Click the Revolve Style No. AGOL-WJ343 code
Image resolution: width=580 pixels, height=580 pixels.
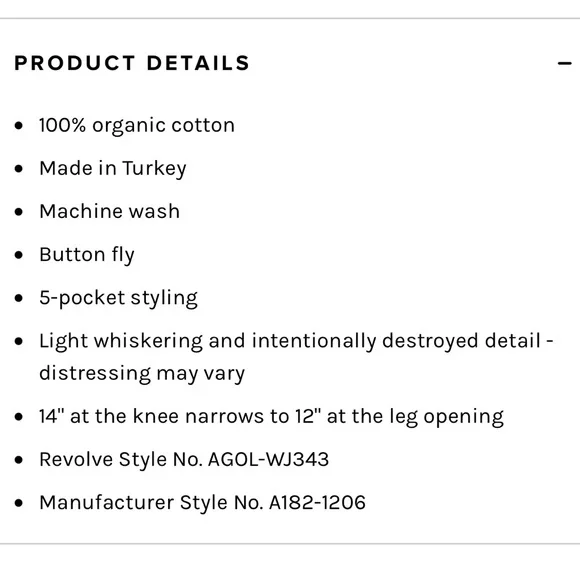pyautogui.click(x=269, y=459)
